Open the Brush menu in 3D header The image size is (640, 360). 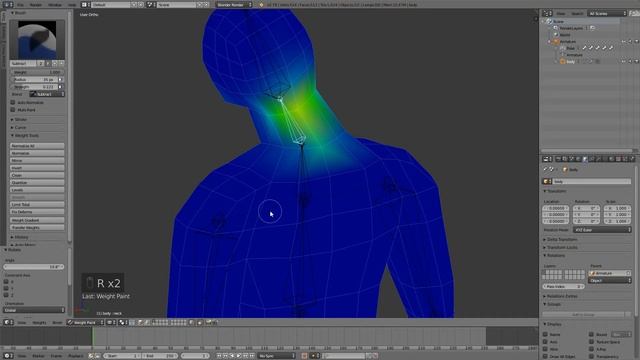click(57, 322)
